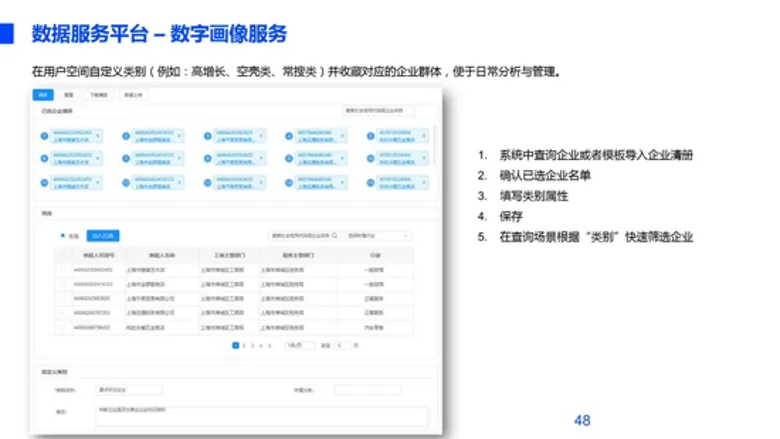The image size is (780, 439).
Task: Click the 汽车零售 cell in the table
Action: pyautogui.click(x=374, y=328)
